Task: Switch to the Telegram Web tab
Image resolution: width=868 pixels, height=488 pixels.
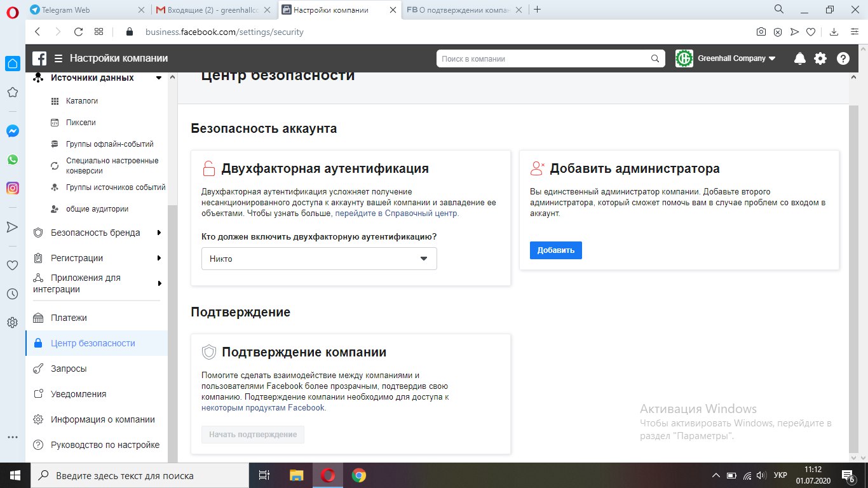Action: 87,10
